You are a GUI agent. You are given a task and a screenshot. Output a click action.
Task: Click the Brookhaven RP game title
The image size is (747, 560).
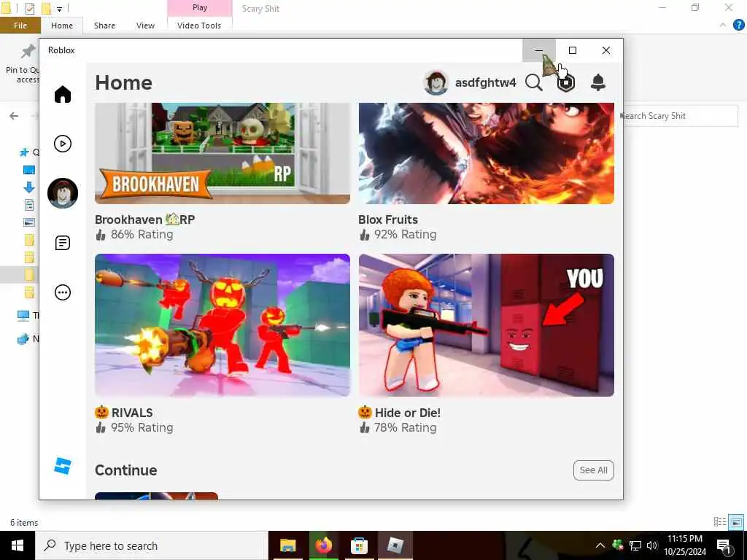pos(145,219)
